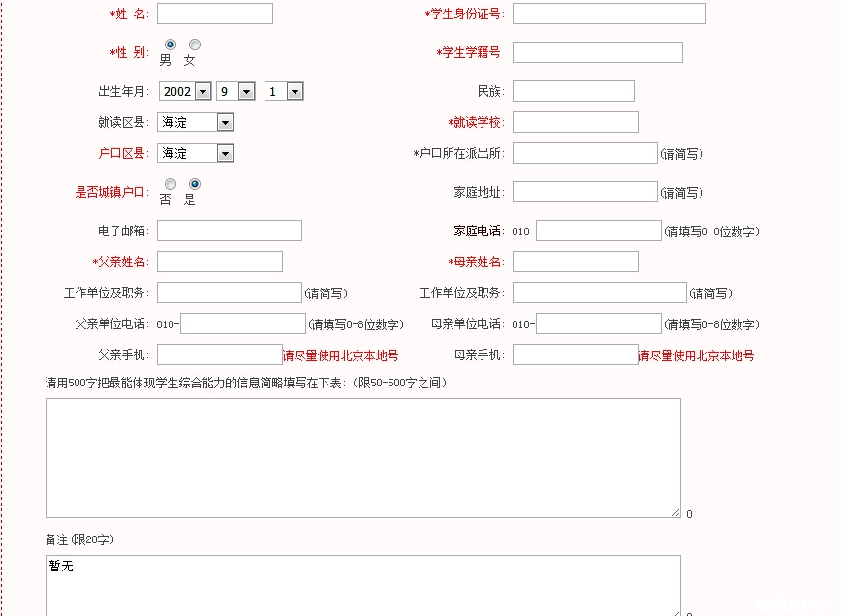
Task: Click the 500字 student ability text area
Action: (x=362, y=457)
